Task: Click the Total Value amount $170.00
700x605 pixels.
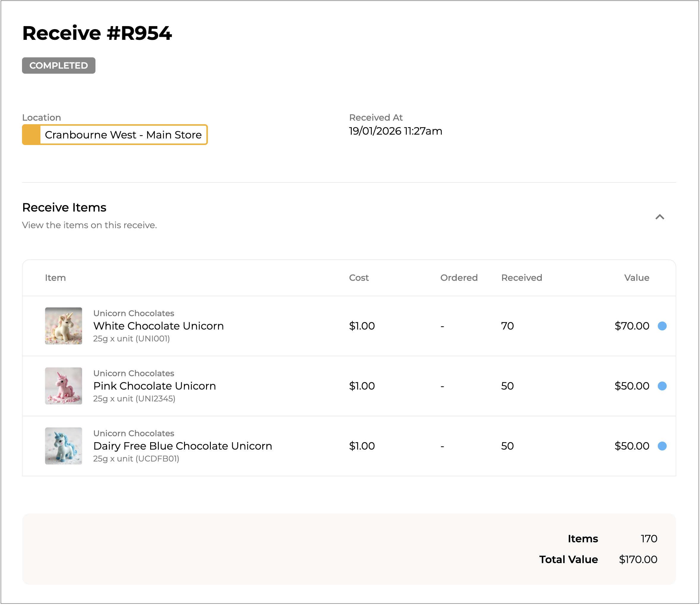Action: [638, 560]
